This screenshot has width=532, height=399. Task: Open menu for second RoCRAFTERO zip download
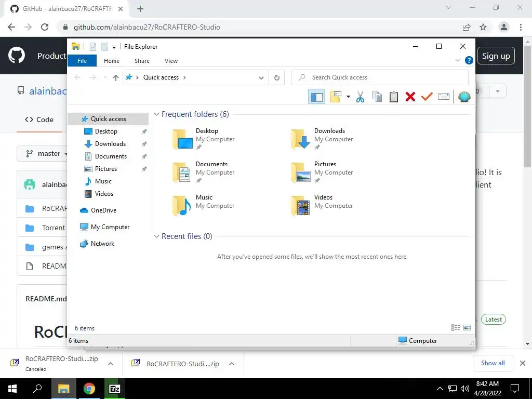click(x=232, y=364)
